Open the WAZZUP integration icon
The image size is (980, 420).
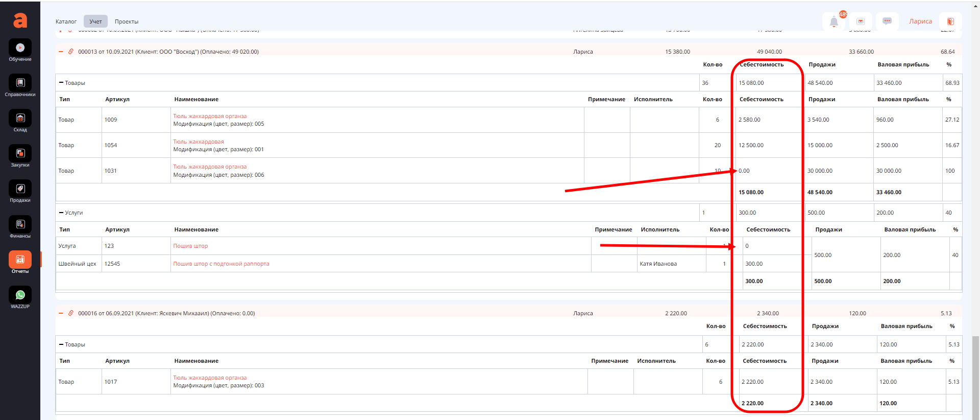20,296
